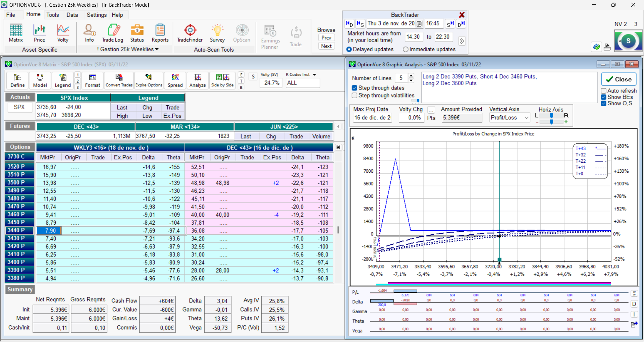Click Convert Trades
644x342 pixels.
point(119,80)
